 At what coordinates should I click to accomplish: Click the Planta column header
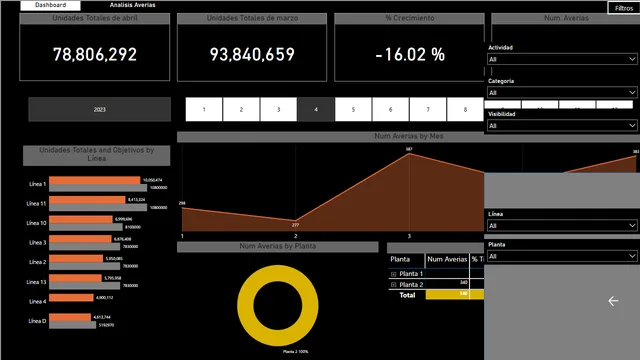(400, 259)
